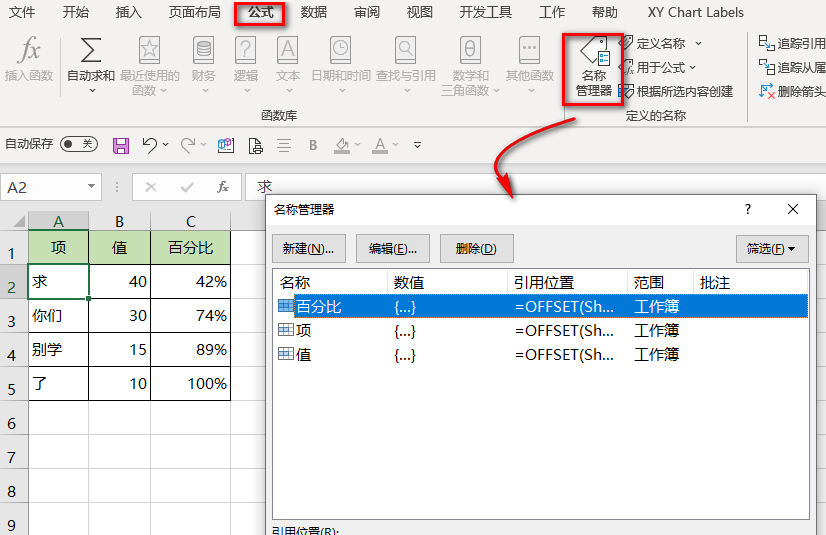Click the formula bar fx insert function icon

[223, 187]
